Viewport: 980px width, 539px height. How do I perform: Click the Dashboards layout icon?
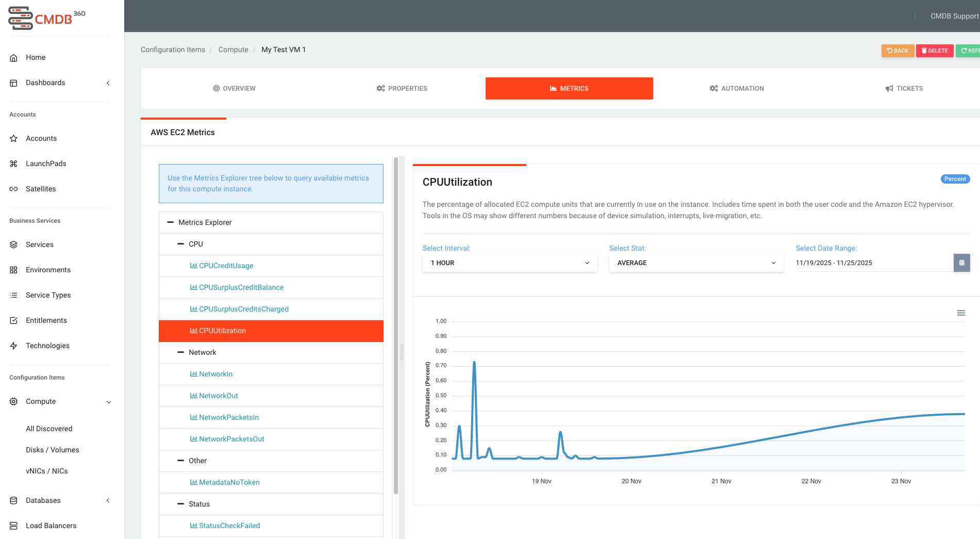(x=14, y=83)
